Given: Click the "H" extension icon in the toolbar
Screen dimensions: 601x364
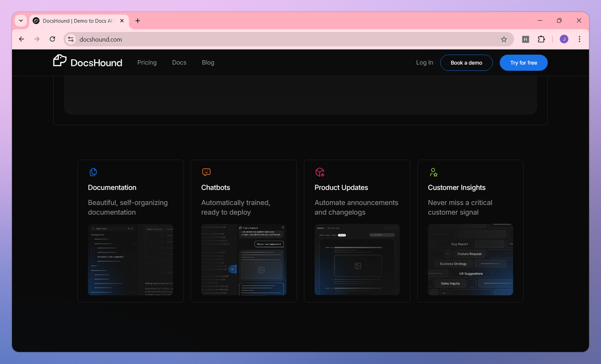Looking at the screenshot, I should coord(525,39).
